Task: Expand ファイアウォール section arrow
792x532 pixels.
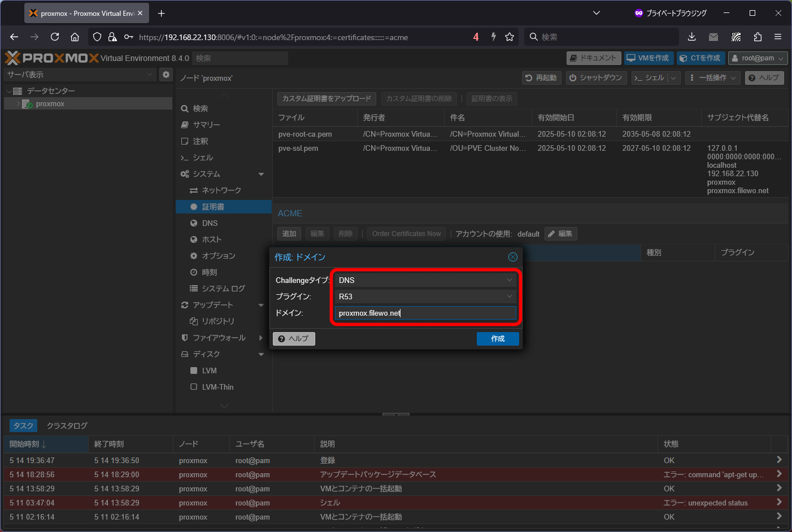Action: (x=261, y=338)
